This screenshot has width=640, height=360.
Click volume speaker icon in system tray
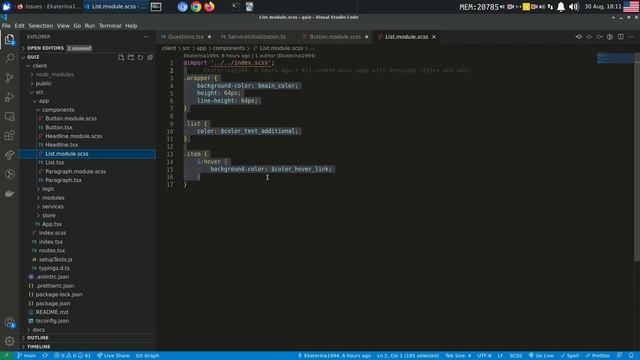(573, 7)
